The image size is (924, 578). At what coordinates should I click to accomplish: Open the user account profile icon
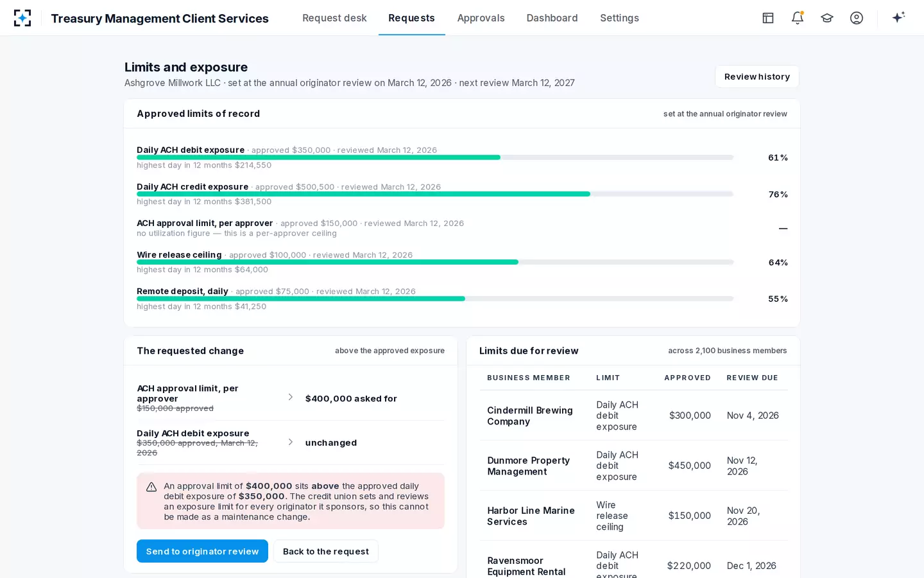[857, 18]
